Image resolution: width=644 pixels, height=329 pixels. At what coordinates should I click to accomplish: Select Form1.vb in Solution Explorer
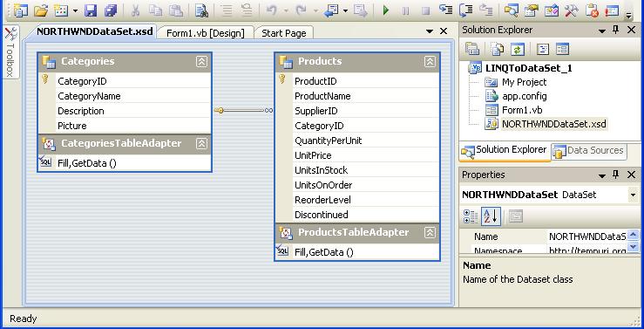click(522, 110)
